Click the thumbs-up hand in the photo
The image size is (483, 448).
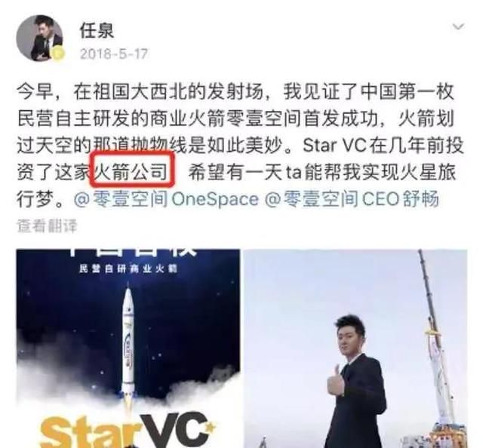pos(336,382)
